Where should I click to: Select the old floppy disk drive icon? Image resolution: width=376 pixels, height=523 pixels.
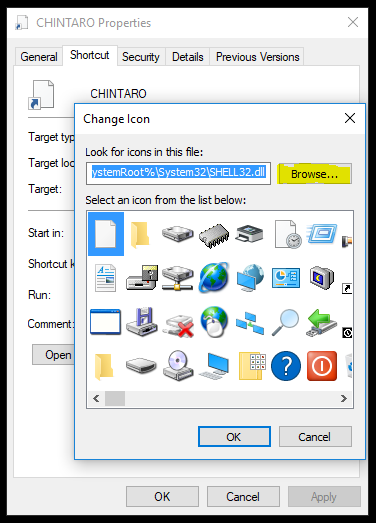[142, 278]
